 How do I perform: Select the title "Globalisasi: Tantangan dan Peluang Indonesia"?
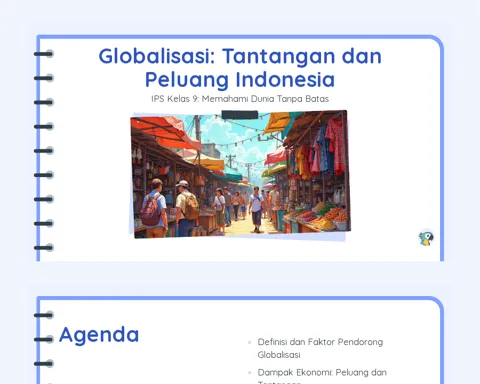[x=240, y=68]
